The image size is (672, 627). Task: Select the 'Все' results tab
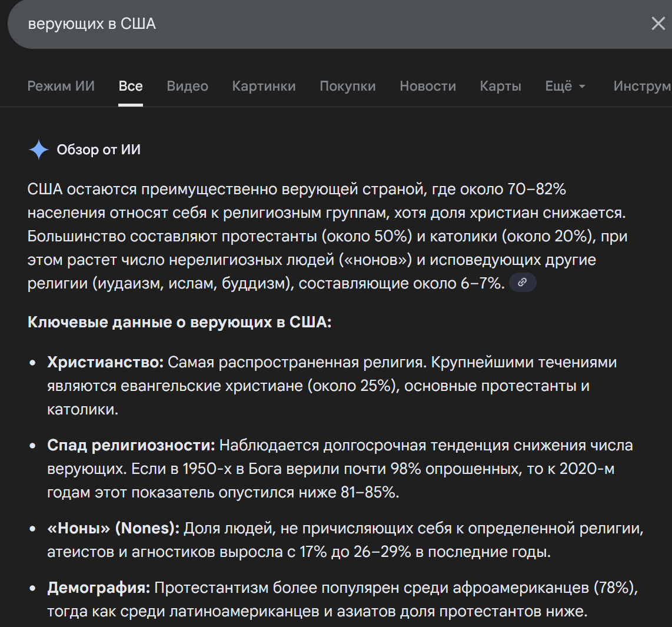click(131, 86)
